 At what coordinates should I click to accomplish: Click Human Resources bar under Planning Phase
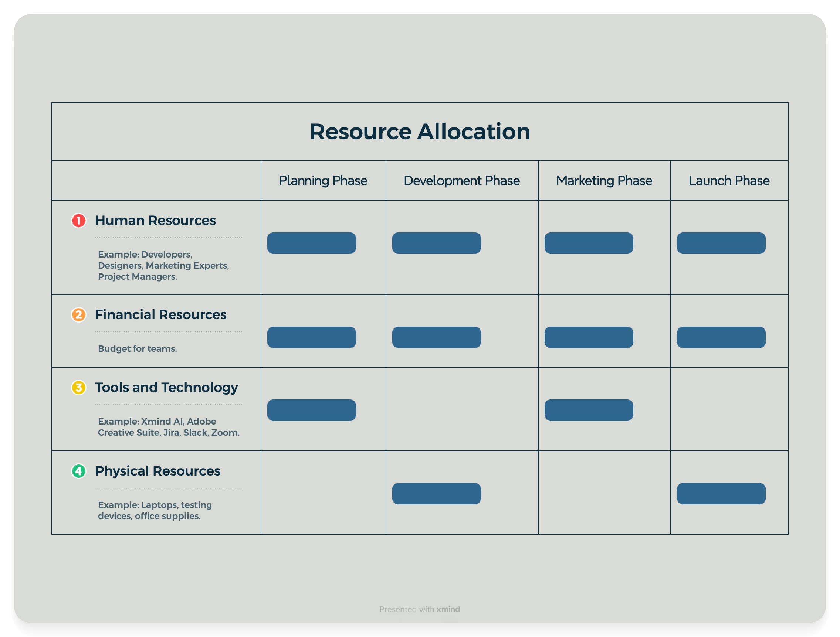point(311,243)
